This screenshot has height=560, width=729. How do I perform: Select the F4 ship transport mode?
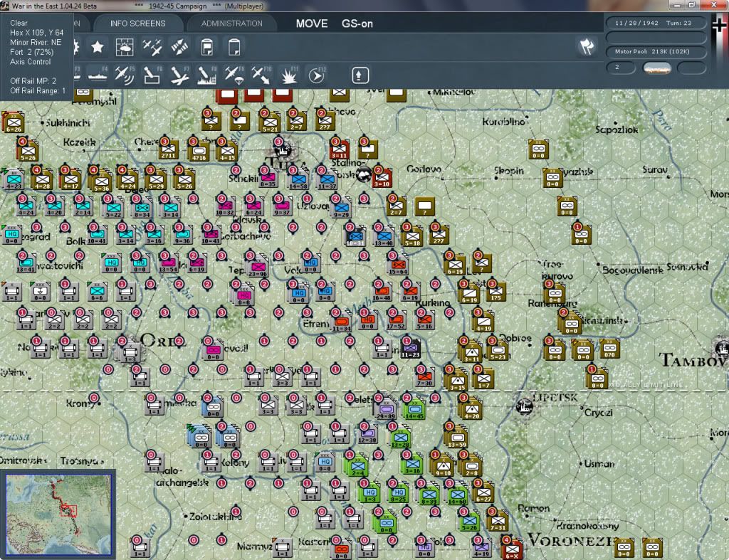(98, 75)
